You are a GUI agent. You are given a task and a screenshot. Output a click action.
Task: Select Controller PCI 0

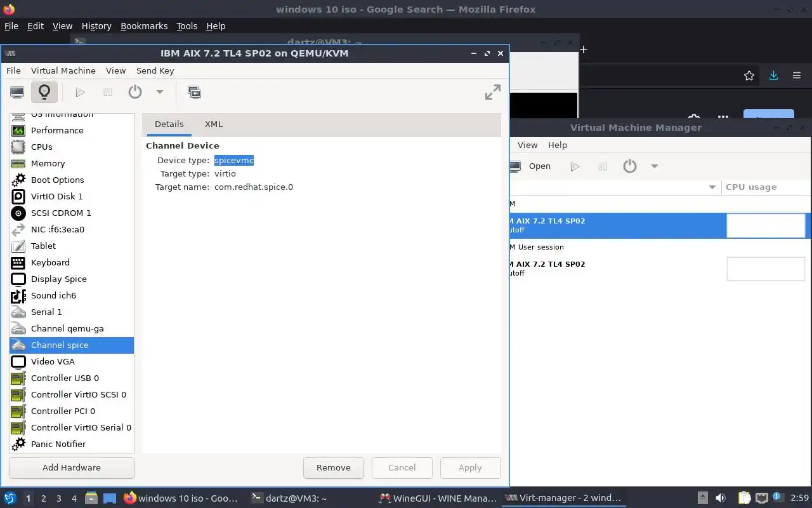point(72,411)
